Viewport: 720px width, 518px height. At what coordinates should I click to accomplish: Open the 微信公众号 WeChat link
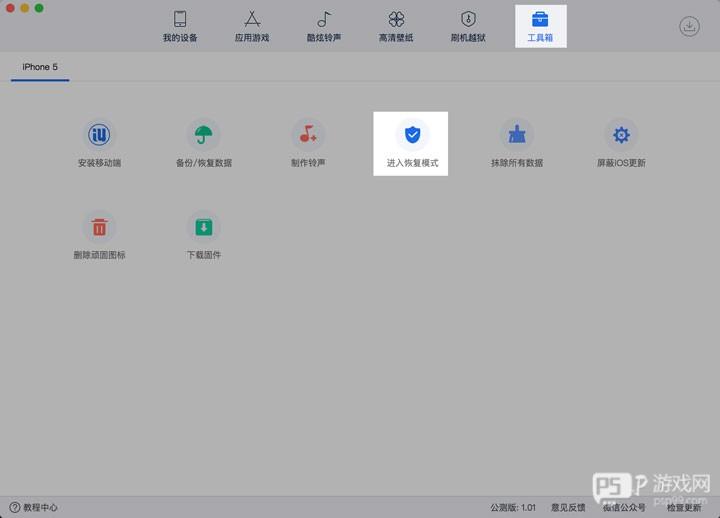pos(624,507)
